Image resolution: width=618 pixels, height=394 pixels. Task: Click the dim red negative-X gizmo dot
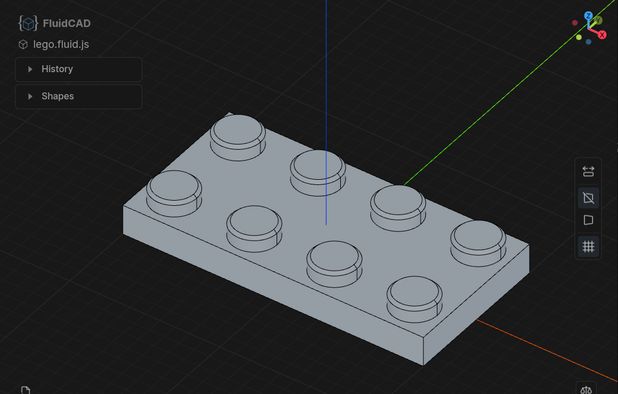(x=575, y=23)
